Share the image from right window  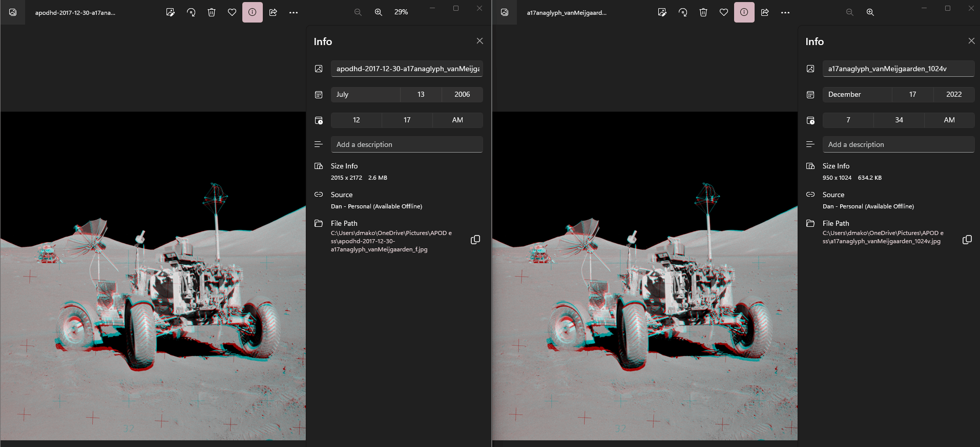pos(765,12)
